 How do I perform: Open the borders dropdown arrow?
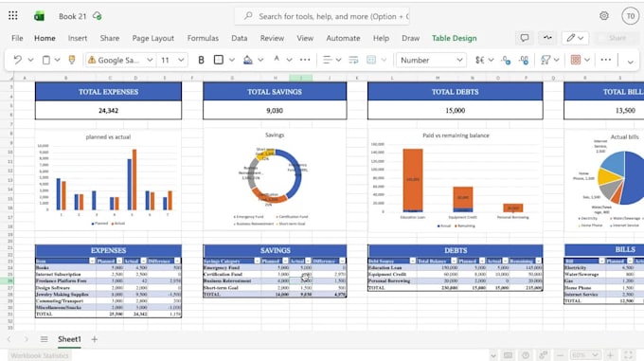point(232,60)
